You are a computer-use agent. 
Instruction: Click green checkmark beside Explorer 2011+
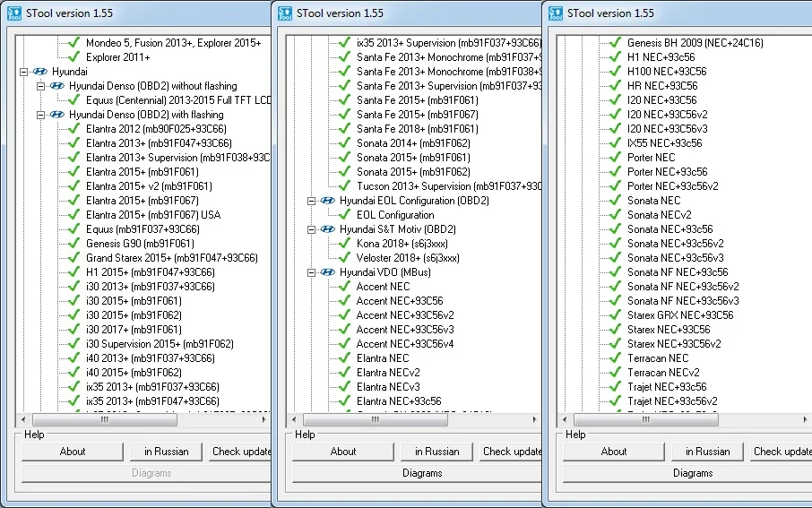point(74,56)
